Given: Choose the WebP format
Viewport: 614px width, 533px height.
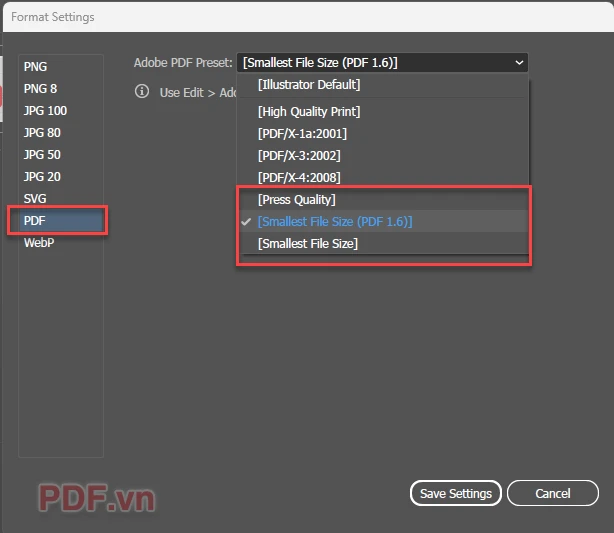Looking at the screenshot, I should coord(61,242).
